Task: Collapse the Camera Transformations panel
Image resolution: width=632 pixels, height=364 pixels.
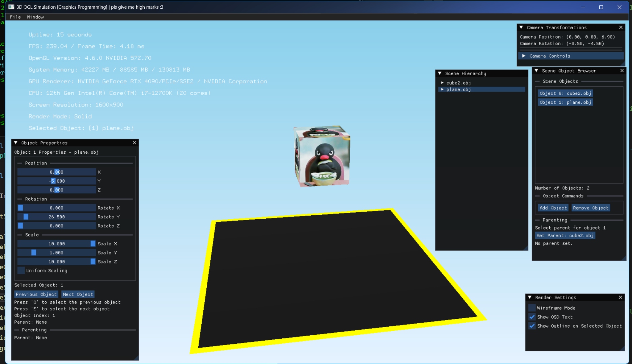Action: point(521,28)
